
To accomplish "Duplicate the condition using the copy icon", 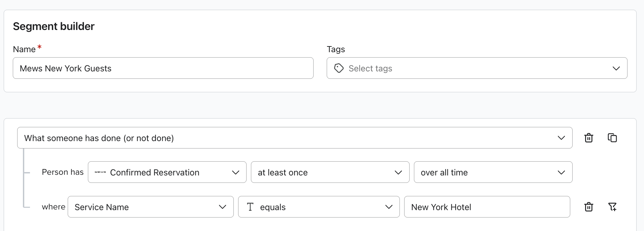I will [612, 138].
